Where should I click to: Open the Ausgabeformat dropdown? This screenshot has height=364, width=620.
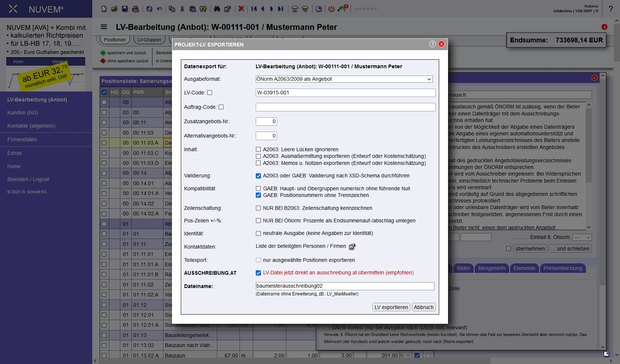click(x=344, y=79)
